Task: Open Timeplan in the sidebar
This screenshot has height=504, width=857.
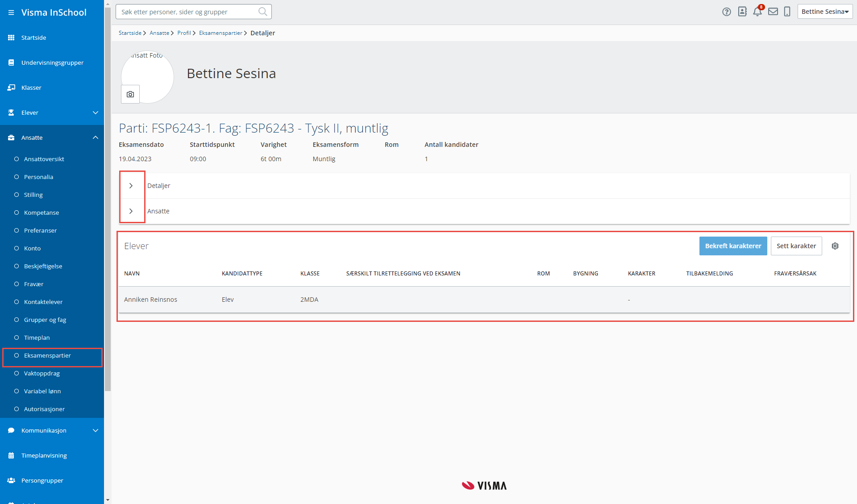Action: click(x=37, y=337)
